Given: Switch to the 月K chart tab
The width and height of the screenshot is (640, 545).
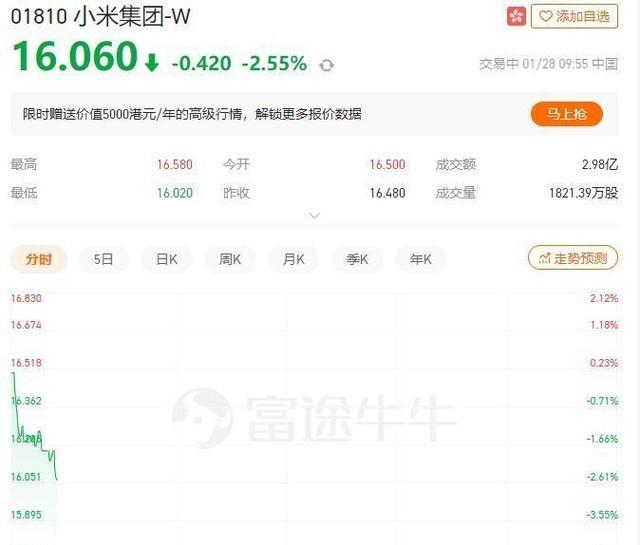Looking at the screenshot, I should click(293, 259).
